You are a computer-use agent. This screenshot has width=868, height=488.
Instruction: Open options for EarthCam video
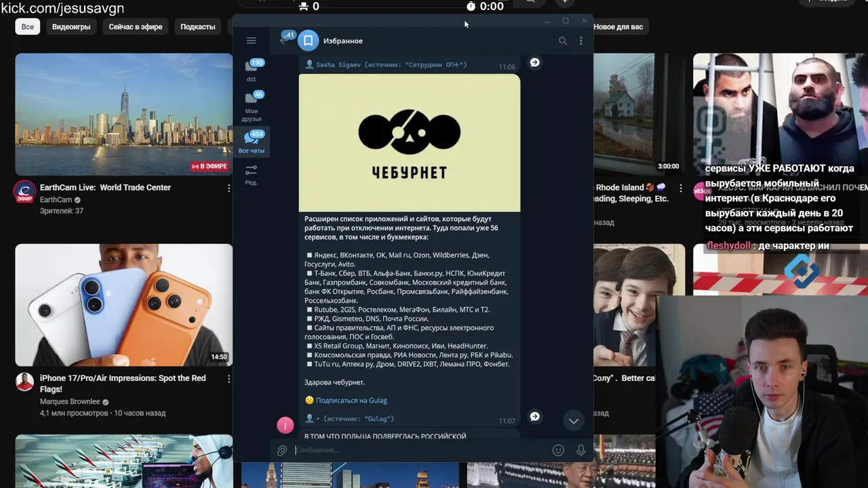click(x=229, y=188)
